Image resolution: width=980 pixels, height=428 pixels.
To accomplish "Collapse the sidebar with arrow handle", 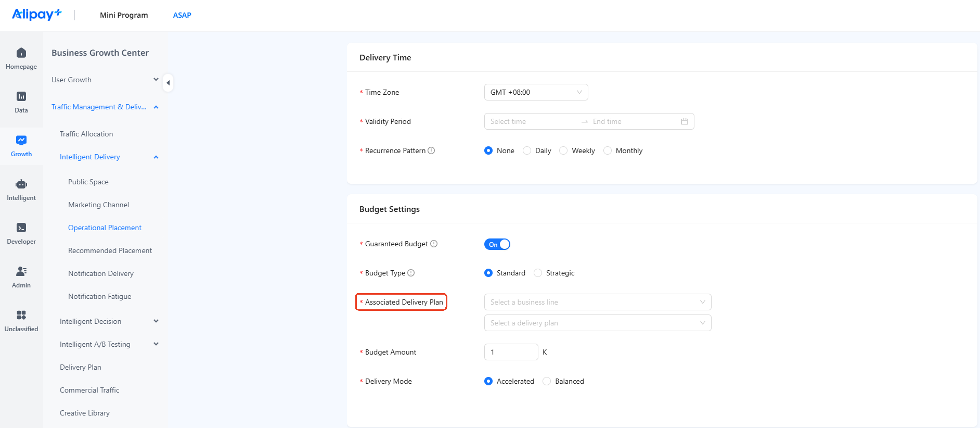I will click(168, 83).
